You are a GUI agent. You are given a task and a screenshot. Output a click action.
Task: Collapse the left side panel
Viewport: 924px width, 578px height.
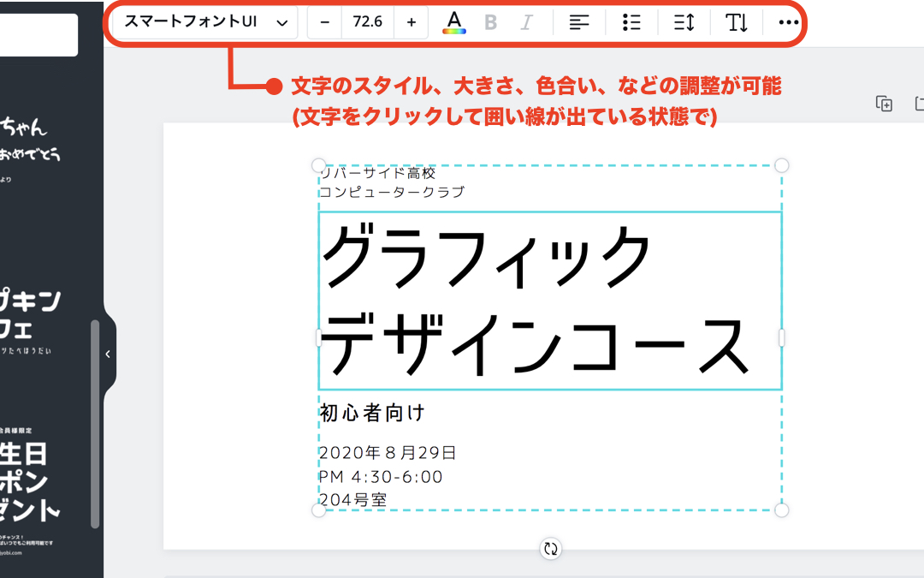(x=108, y=354)
